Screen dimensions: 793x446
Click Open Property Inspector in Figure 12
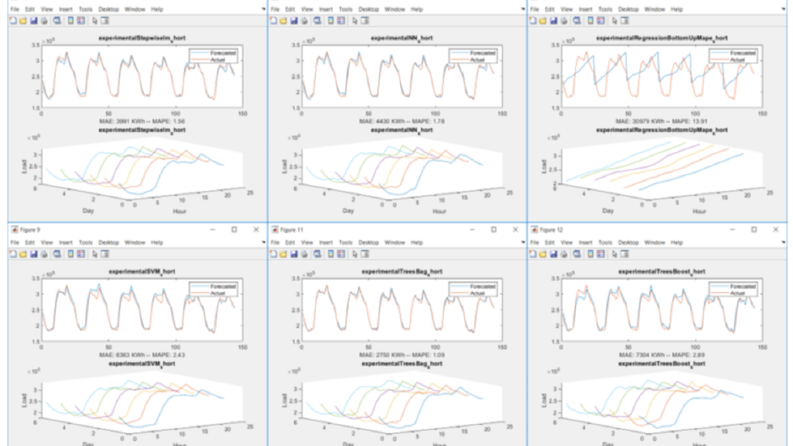(625, 254)
